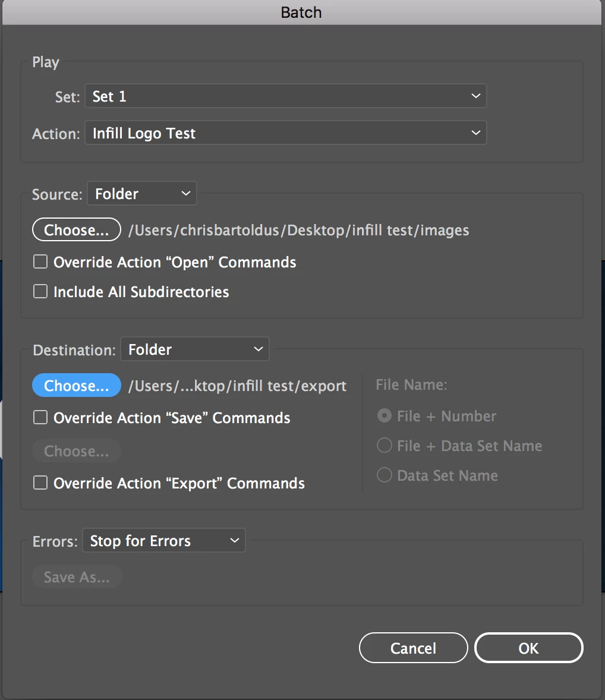The image size is (605, 700).
Task: Select the File + Number radio button
Action: point(385,415)
